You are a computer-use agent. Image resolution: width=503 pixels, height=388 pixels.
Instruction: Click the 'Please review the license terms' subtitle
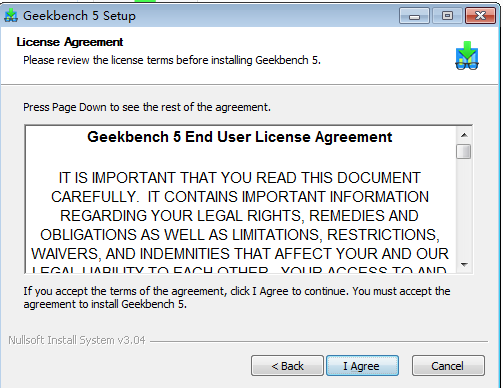172,60
